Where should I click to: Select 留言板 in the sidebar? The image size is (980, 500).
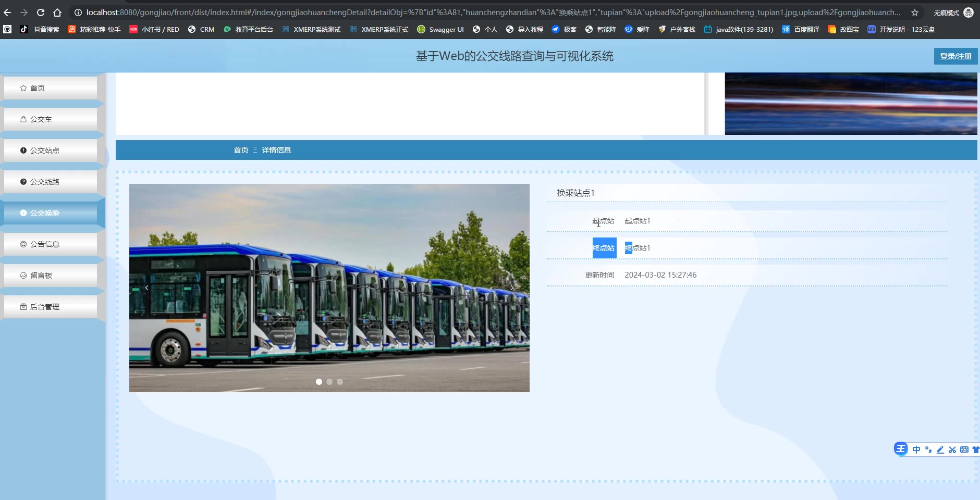(x=51, y=276)
